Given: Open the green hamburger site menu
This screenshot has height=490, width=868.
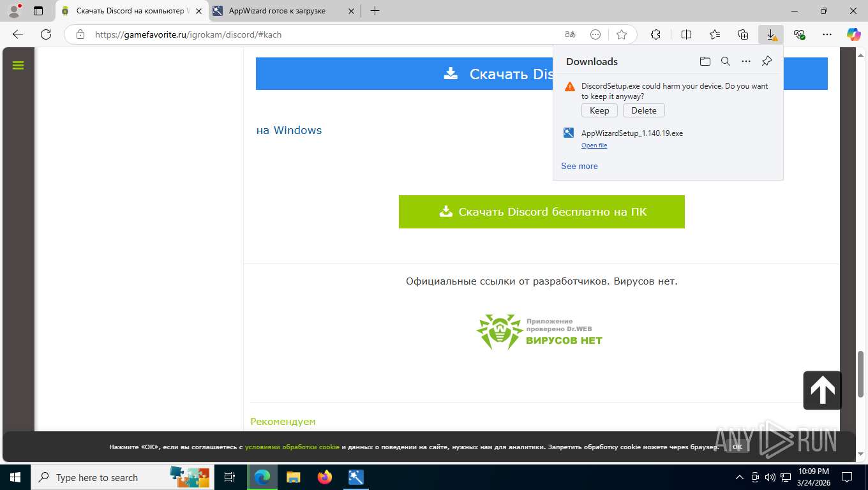Looking at the screenshot, I should (x=18, y=65).
